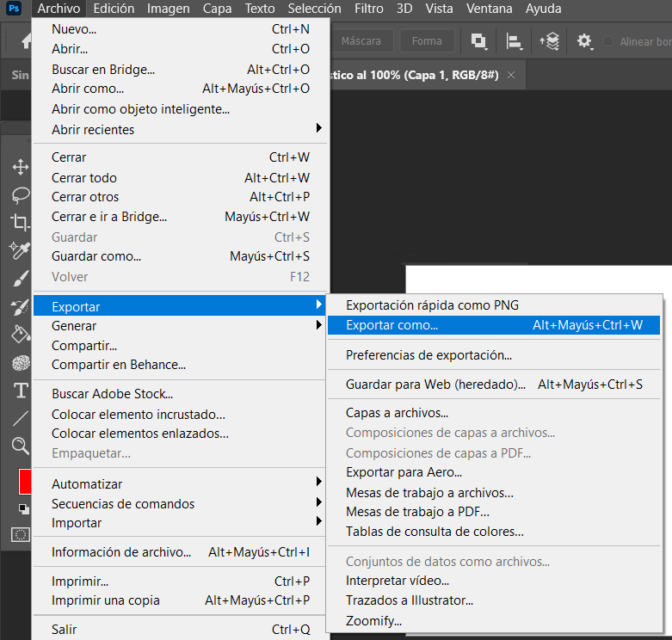Image resolution: width=672 pixels, height=640 pixels.
Task: Click the Forma button in options bar
Action: (x=427, y=41)
